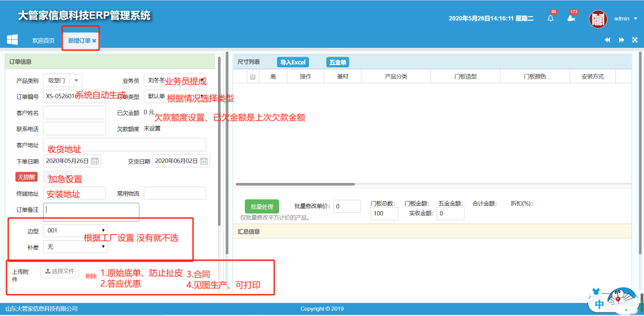
Task: Click the user alerts icon with 173 badge
Action: 571,18
